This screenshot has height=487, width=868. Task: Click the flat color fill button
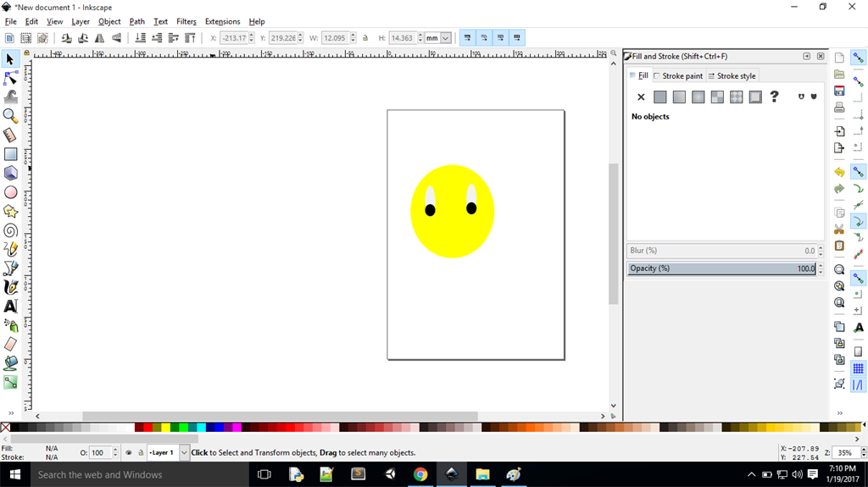click(x=660, y=97)
